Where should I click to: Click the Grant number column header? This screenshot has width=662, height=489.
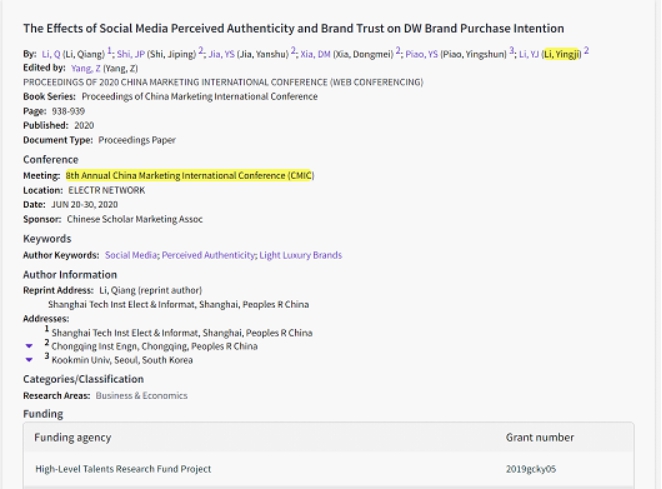point(540,437)
